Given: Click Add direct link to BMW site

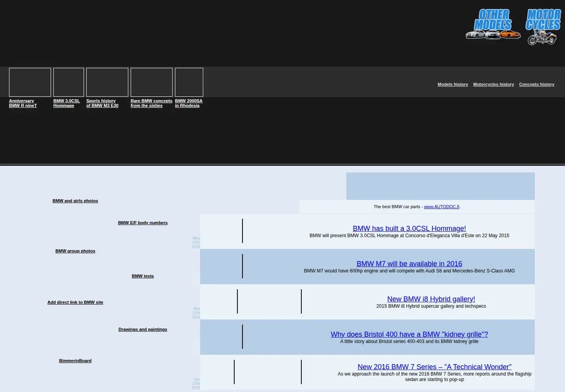Looking at the screenshot, I should tap(75, 302).
